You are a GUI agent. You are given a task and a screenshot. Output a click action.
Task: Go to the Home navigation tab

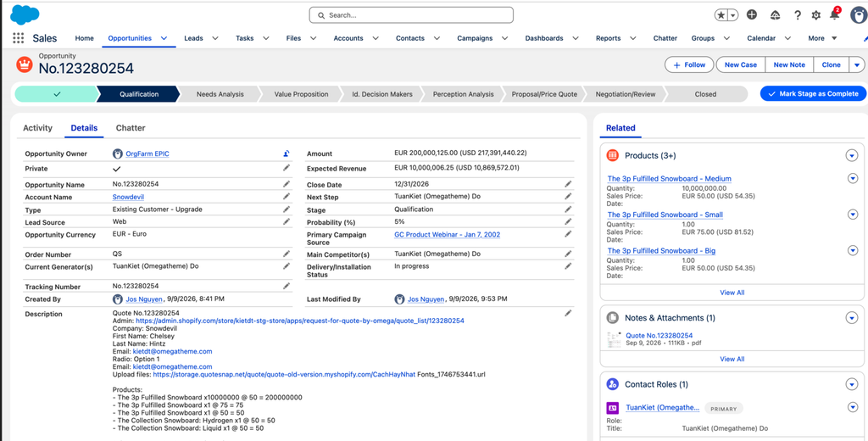(85, 38)
